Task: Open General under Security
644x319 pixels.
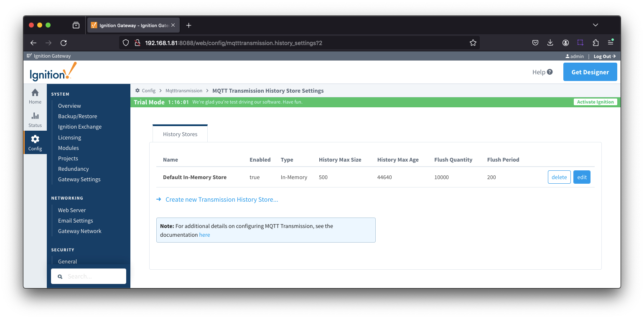Action: click(x=67, y=262)
